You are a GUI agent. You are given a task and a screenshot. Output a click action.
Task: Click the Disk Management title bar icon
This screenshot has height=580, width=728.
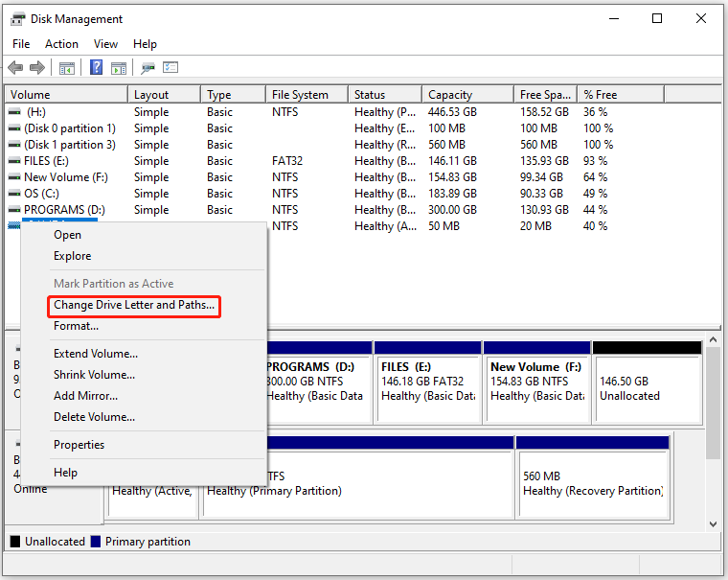pos(18,18)
